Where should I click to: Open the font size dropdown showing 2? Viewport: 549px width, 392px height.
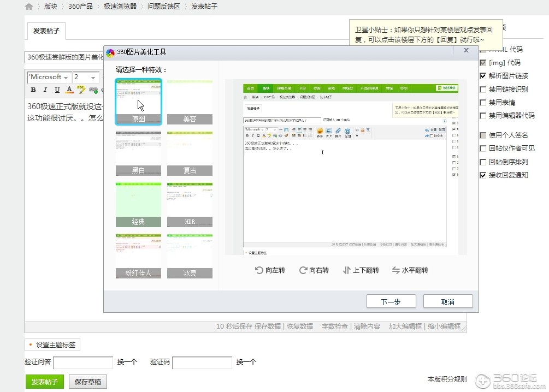(86, 77)
